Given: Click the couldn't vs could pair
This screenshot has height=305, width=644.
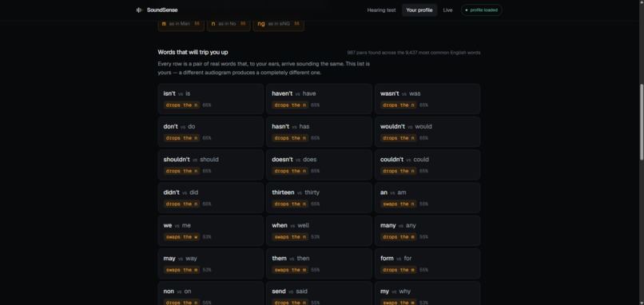Looking at the screenshot, I should [427, 164].
